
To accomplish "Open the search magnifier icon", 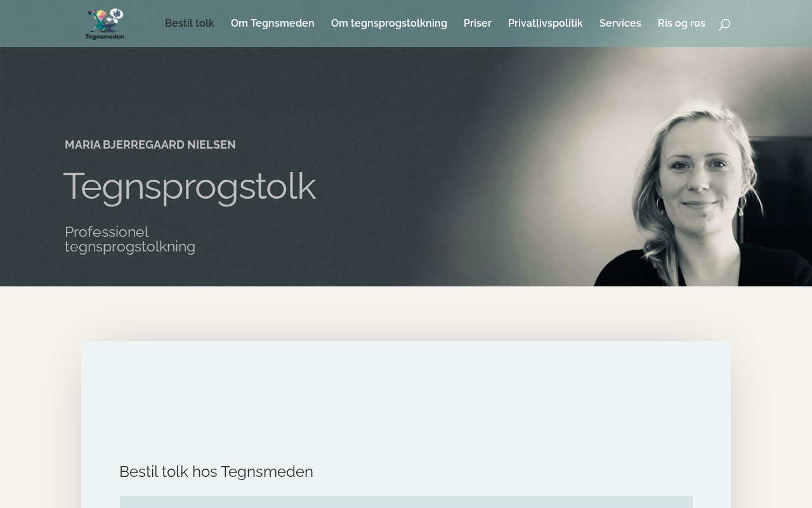I will coord(724,24).
